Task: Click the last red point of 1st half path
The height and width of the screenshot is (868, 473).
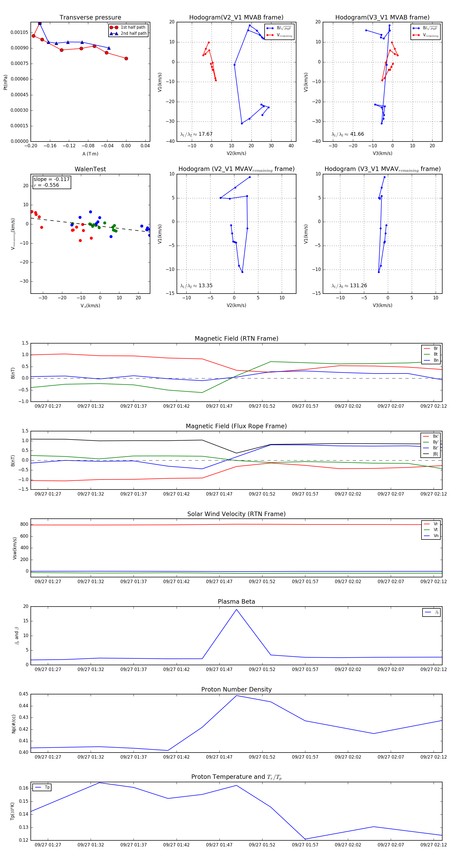Action: click(x=126, y=59)
